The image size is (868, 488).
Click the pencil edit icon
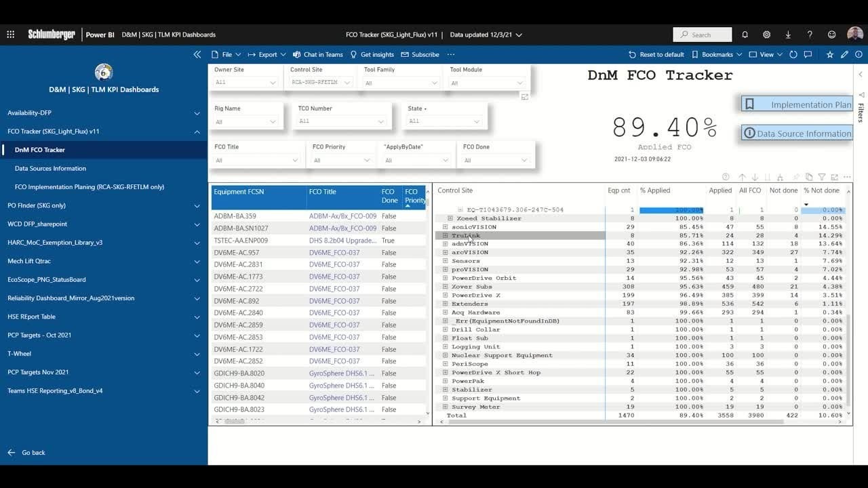pos(844,54)
